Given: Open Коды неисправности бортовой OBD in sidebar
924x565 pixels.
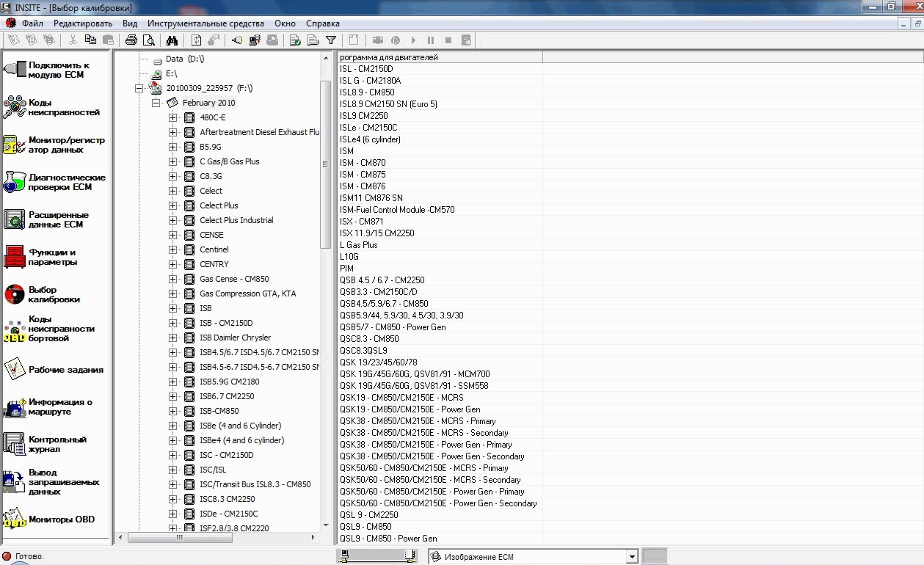Looking at the screenshot, I should 57,329.
